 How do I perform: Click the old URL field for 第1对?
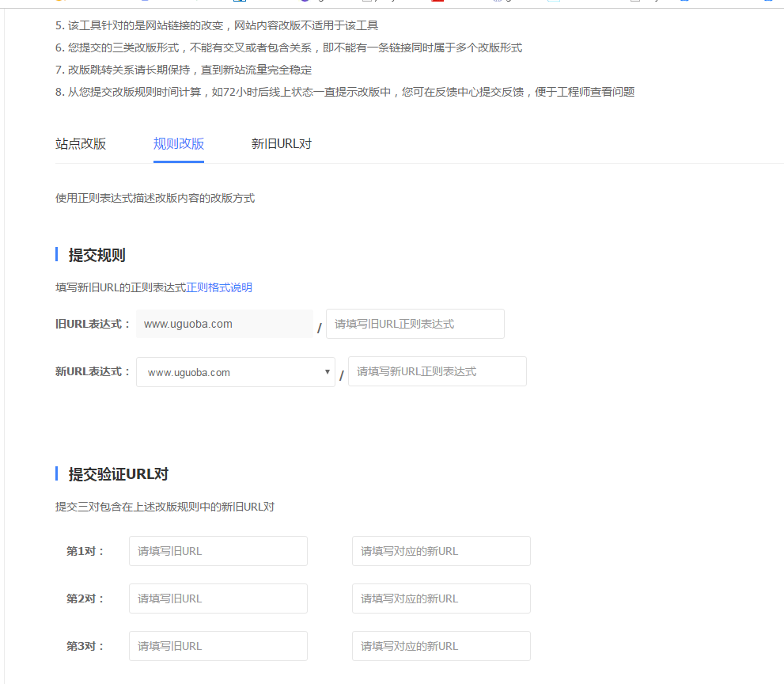pyautogui.click(x=218, y=551)
